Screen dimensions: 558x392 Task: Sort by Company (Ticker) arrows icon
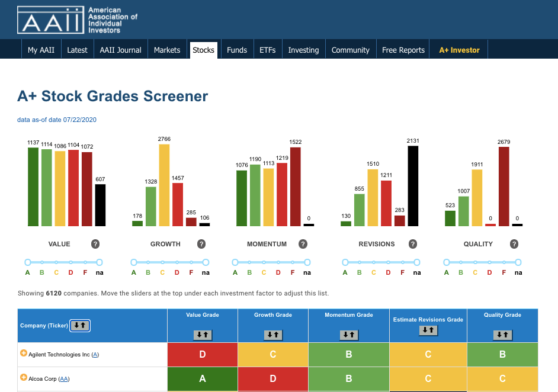click(80, 326)
